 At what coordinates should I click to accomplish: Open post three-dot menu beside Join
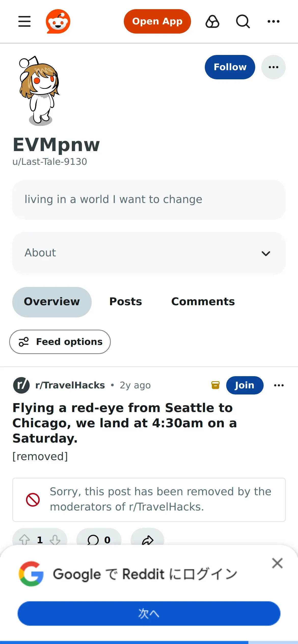[279, 385]
